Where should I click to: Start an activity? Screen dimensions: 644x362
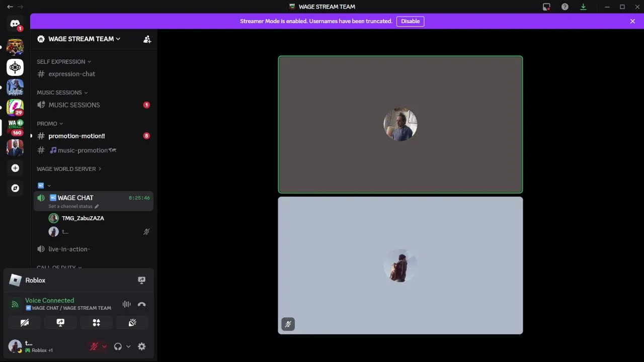point(96,323)
